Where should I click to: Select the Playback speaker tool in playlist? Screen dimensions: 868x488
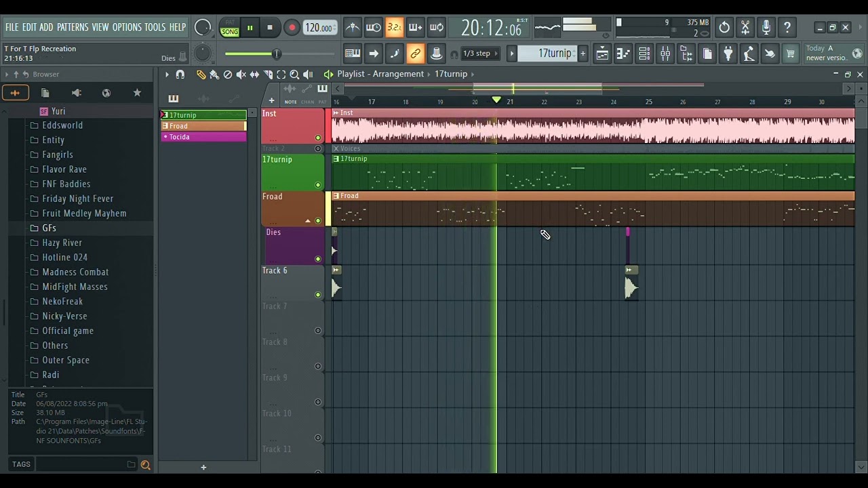click(x=308, y=75)
